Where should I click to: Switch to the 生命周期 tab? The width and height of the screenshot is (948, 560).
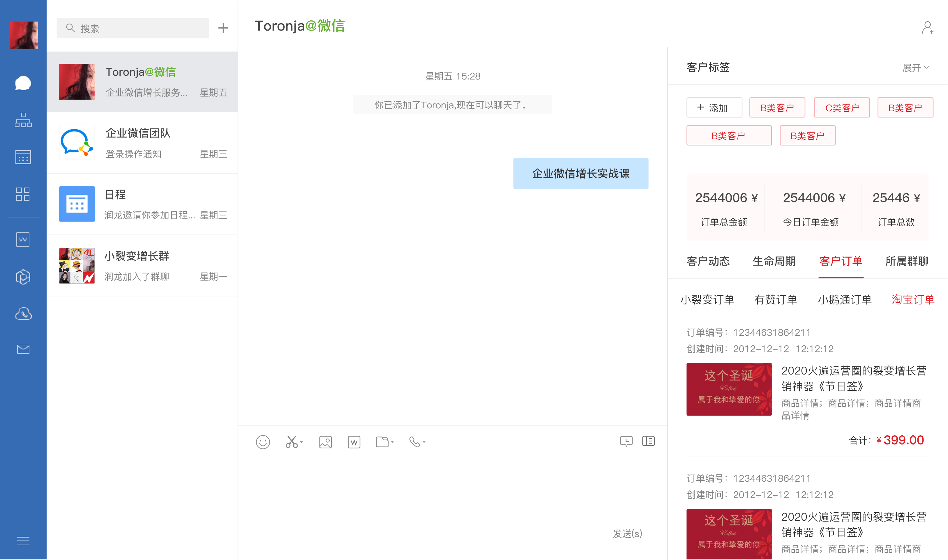(x=774, y=261)
